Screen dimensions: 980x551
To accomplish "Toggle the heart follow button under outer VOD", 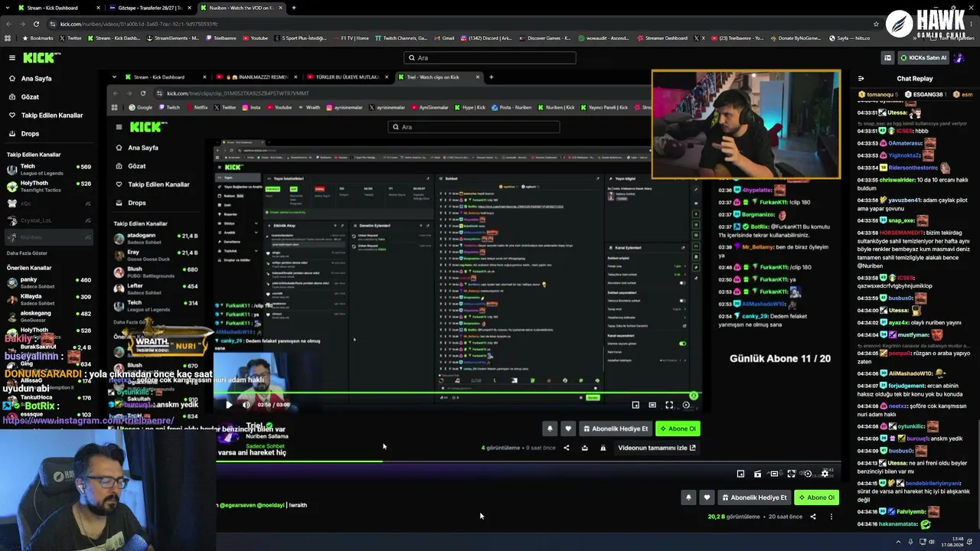I will (707, 497).
